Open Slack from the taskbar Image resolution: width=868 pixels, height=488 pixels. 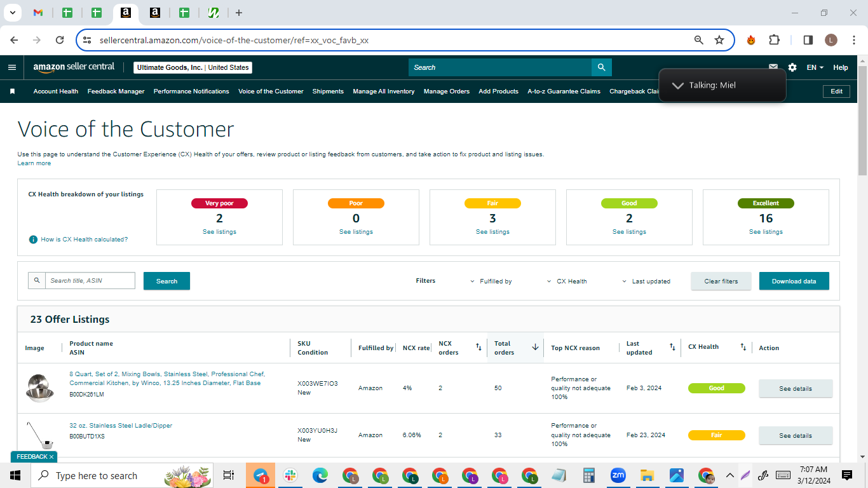pos(290,475)
